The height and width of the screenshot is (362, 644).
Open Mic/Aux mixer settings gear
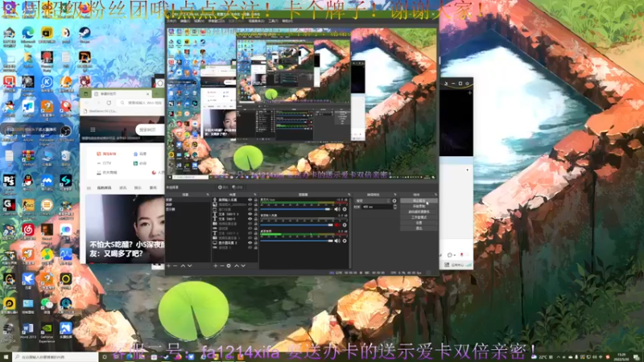pos(345,209)
